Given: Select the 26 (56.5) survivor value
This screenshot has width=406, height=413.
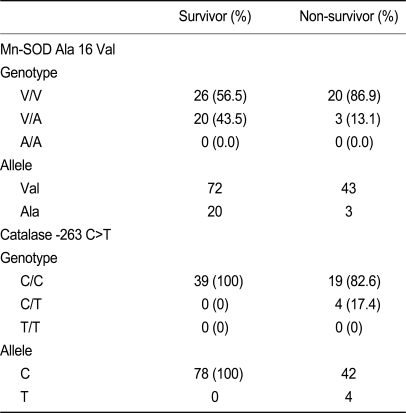Looking at the screenshot, I should 220,96.
